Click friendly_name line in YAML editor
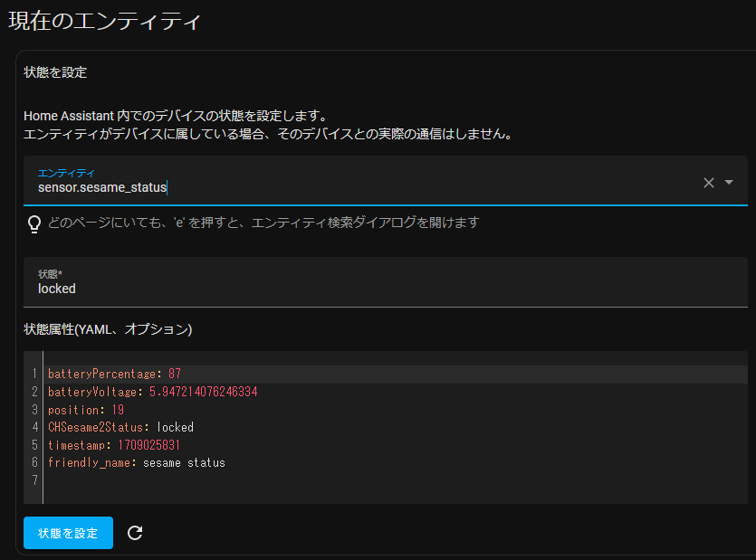The width and height of the screenshot is (756, 560). (396, 463)
